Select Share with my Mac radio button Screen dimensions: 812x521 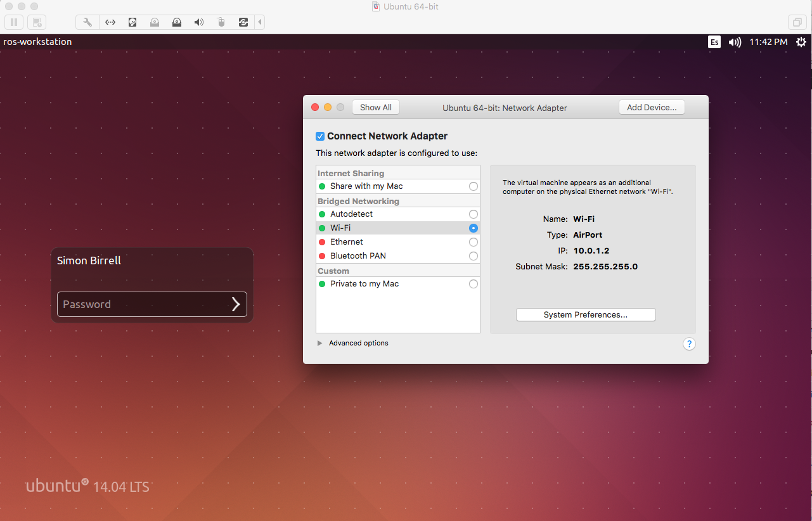coord(474,186)
